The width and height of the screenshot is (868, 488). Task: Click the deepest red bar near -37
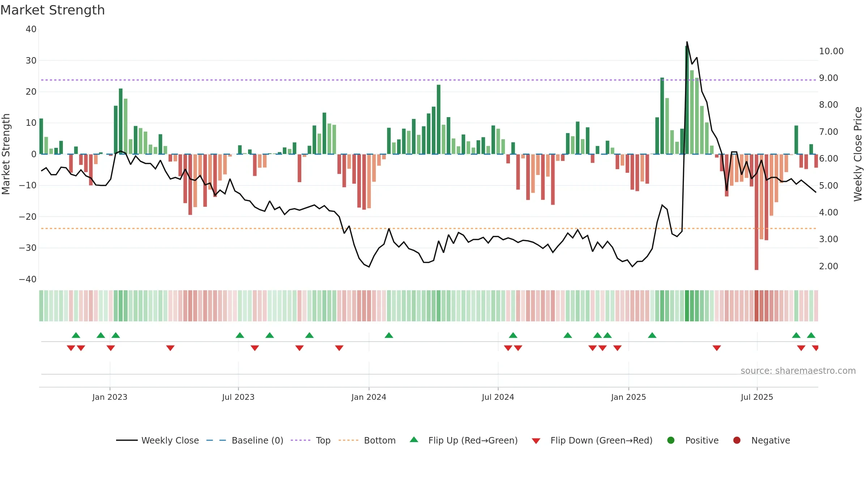[757, 212]
